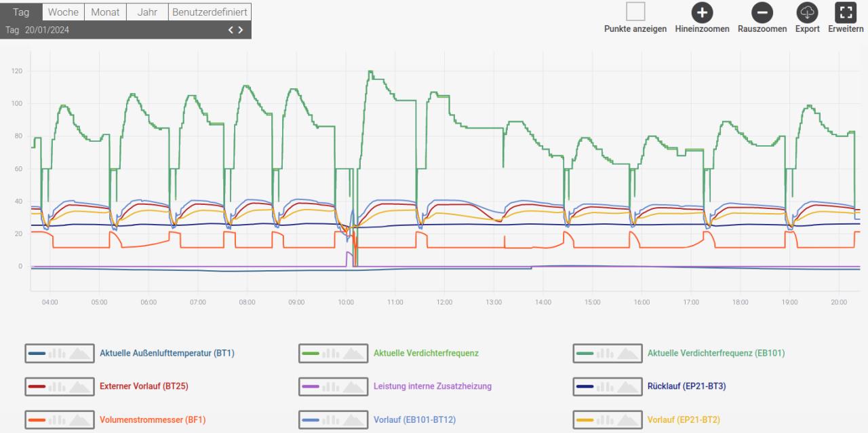This screenshot has width=868, height=433.
Task: Go to next day with right chevron
Action: [x=240, y=30]
